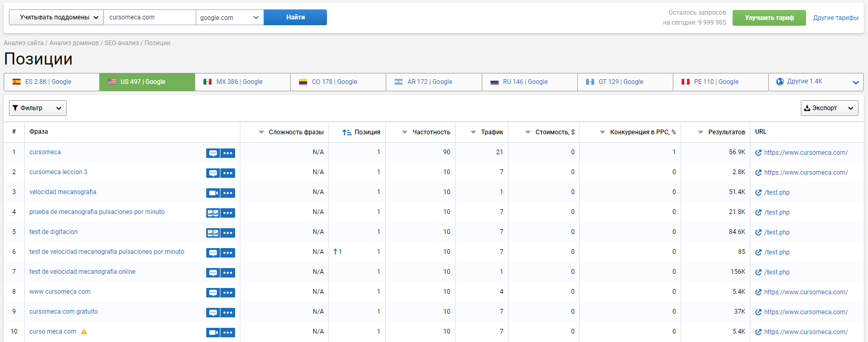Click three-dots menu for www cursomeca com
868x342 pixels.
coord(228,293)
